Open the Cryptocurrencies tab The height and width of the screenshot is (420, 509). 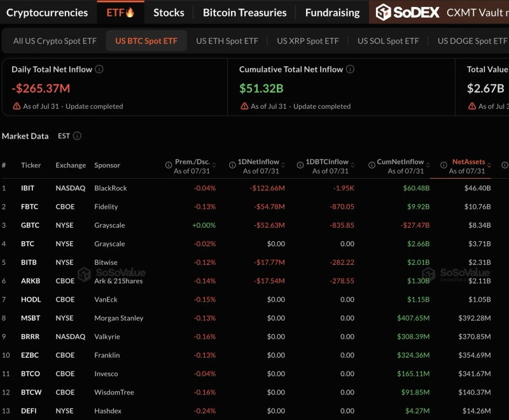pos(47,13)
